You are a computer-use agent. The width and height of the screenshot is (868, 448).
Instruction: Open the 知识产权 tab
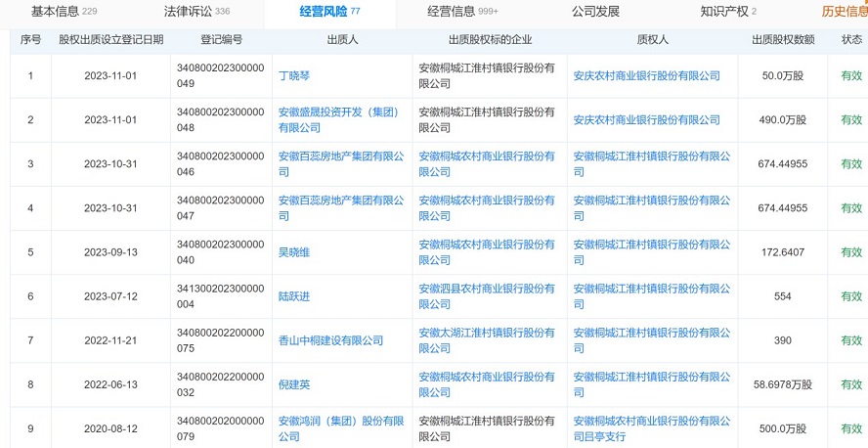tap(728, 11)
